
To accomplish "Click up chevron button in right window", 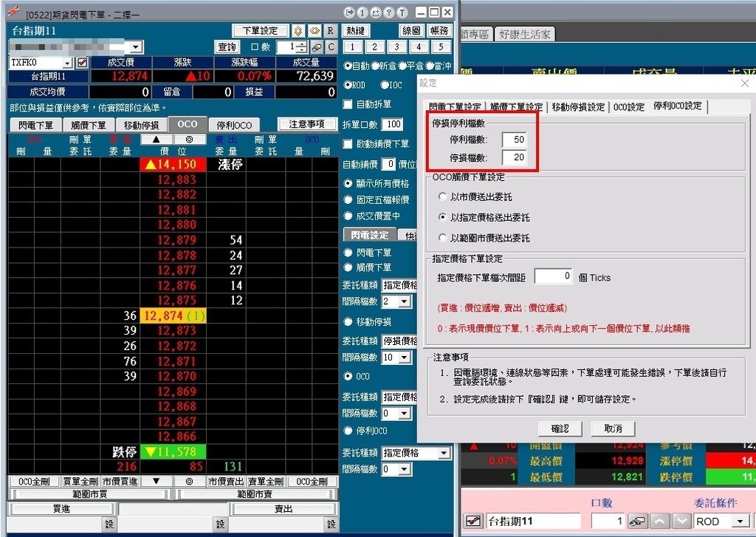I will click(660, 521).
